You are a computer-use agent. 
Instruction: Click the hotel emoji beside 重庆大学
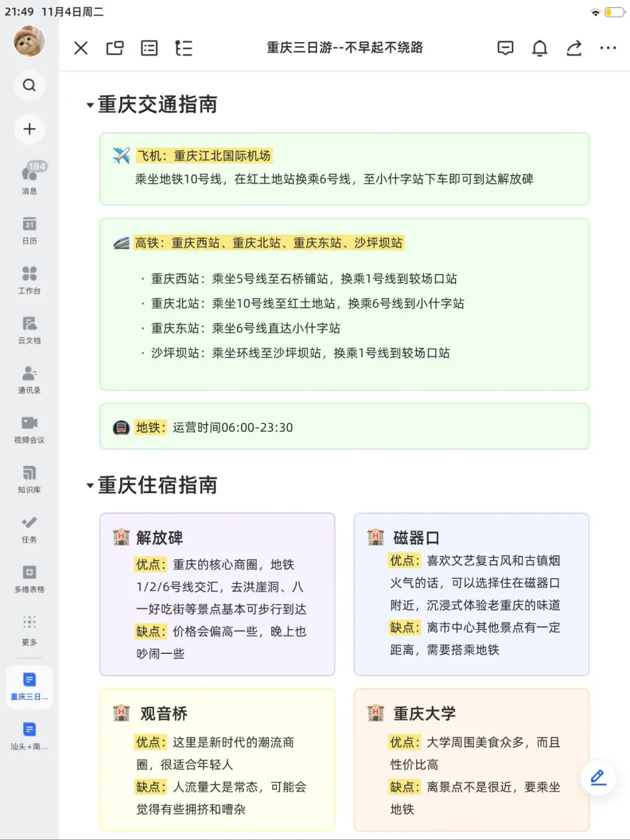tap(376, 713)
